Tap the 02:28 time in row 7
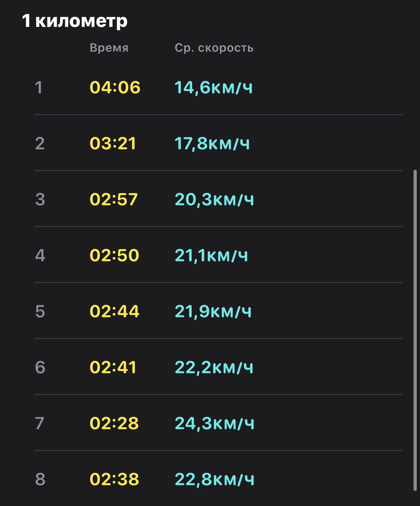The height and width of the screenshot is (506, 420). 114,423
